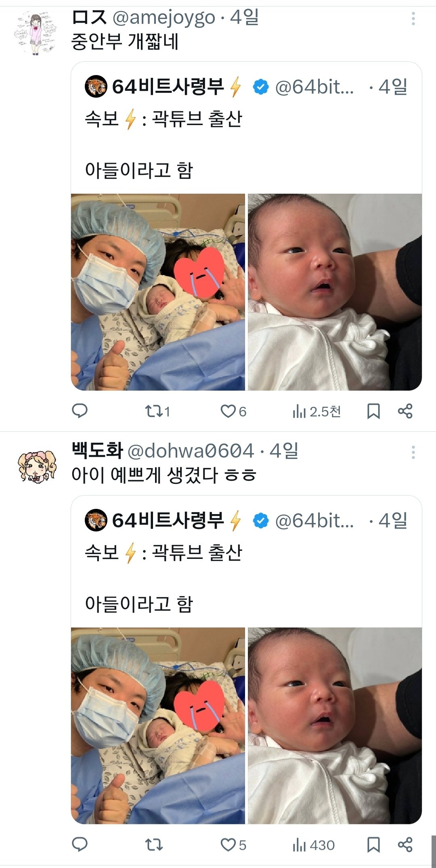Open the 백도화 profile avatar

[37, 466]
